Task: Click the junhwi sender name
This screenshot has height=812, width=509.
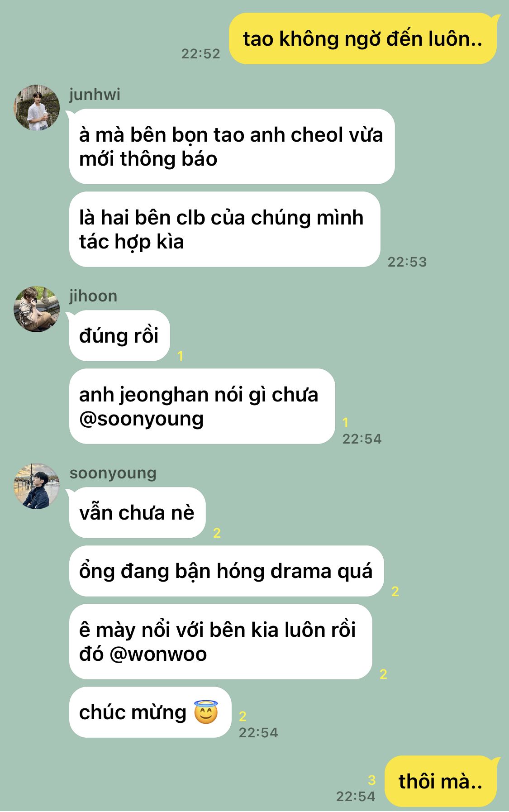Action: 95,95
